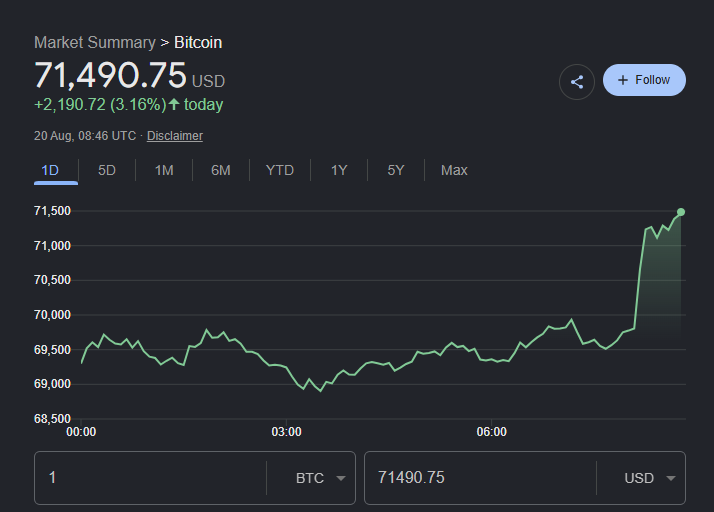Open the BTC currency dropdown
Image resolution: width=714 pixels, height=512 pixels.
320,478
